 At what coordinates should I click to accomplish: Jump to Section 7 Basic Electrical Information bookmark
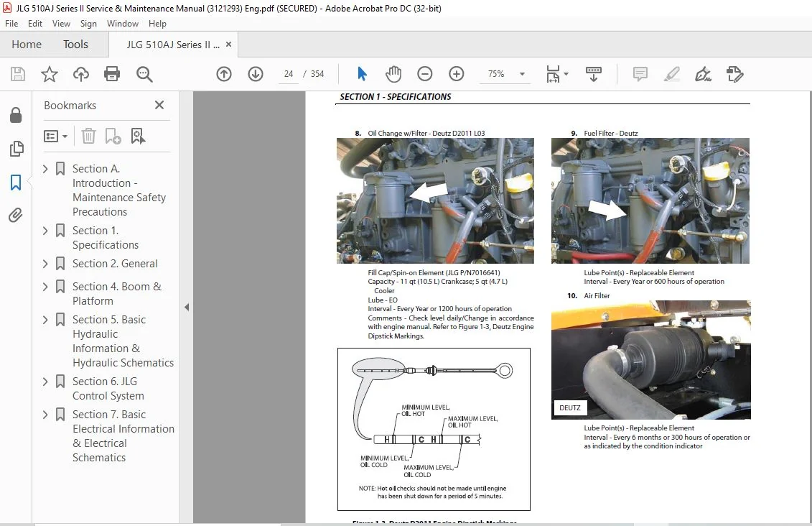click(x=123, y=436)
